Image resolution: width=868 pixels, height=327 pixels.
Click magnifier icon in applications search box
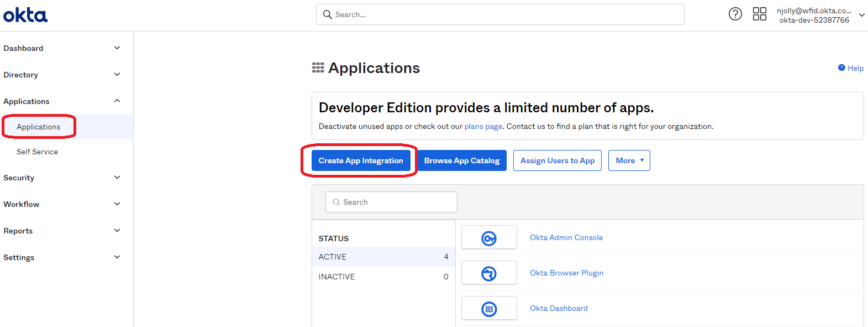tap(336, 202)
